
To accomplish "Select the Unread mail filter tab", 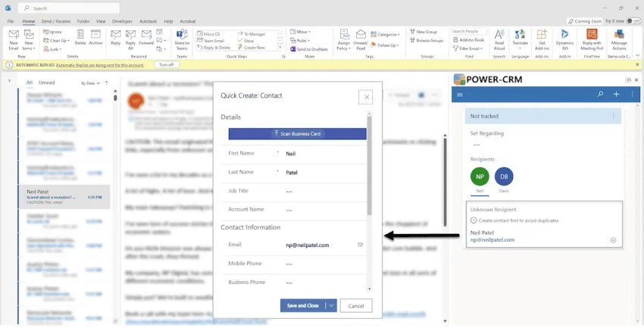I will pos(46,83).
